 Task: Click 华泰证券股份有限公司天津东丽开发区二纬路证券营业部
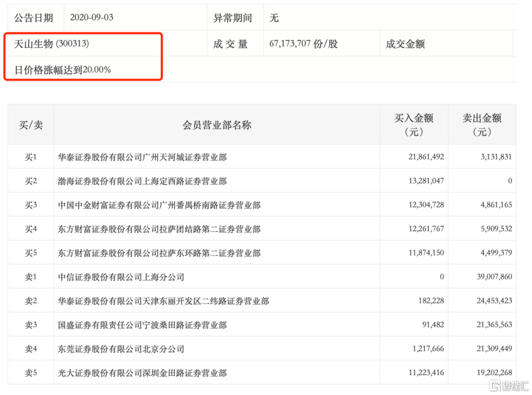[x=164, y=301]
